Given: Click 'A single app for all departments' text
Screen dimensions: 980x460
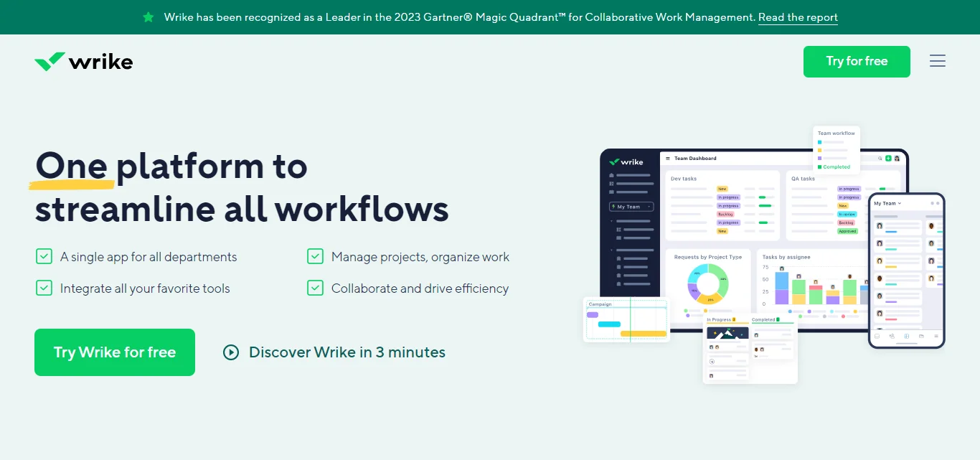Looking at the screenshot, I should tap(149, 257).
